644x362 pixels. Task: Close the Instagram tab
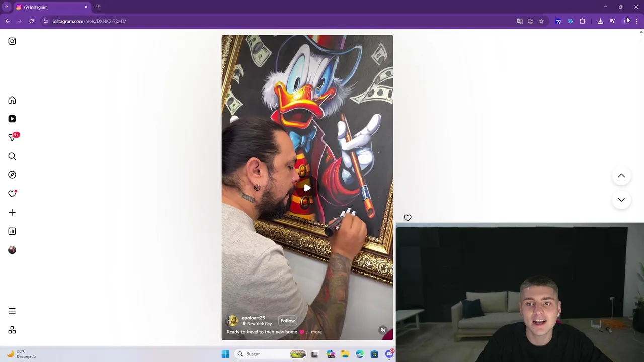pyautogui.click(x=86, y=7)
